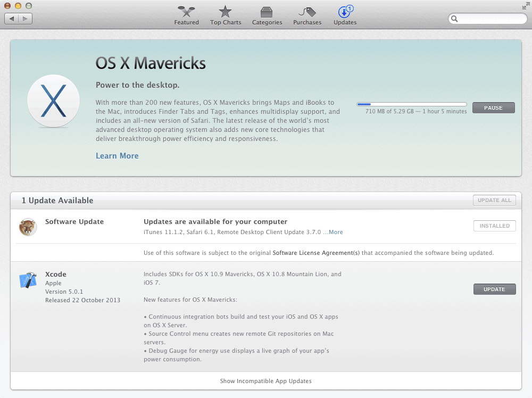Open the Learn More link
This screenshot has width=532, height=398.
(117, 156)
